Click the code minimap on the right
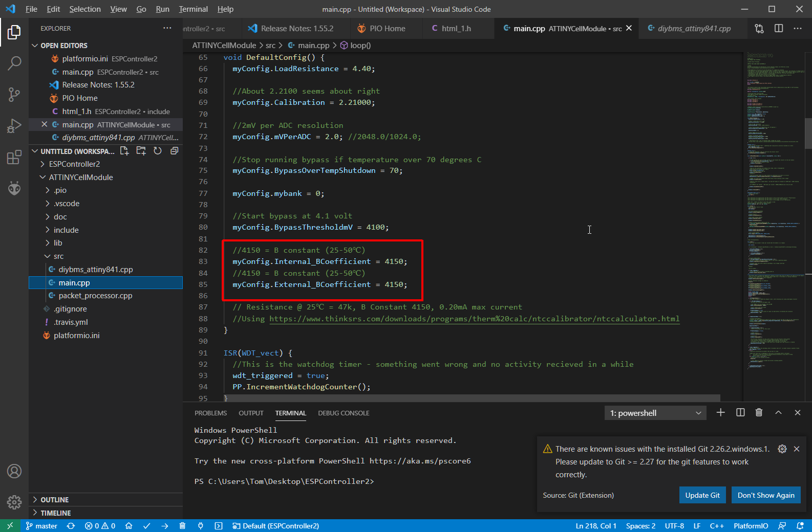This screenshot has height=532, width=812. click(x=773, y=205)
